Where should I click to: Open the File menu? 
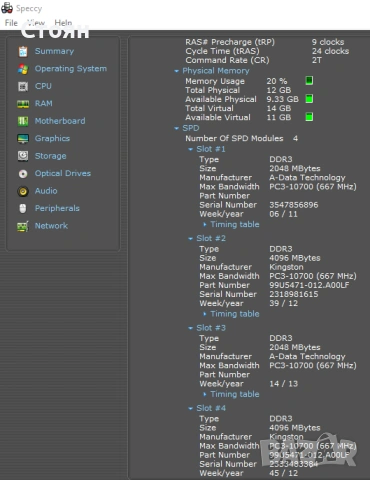click(x=11, y=23)
